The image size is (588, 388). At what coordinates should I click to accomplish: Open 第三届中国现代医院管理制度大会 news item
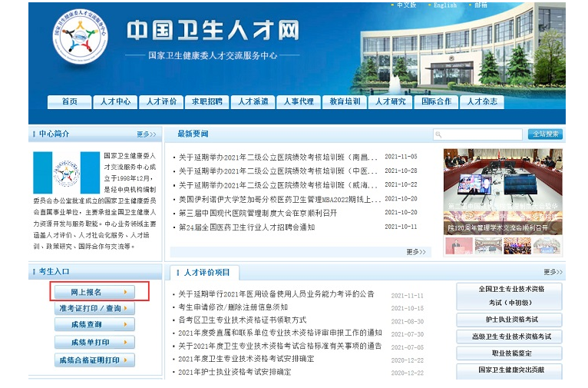(258, 213)
